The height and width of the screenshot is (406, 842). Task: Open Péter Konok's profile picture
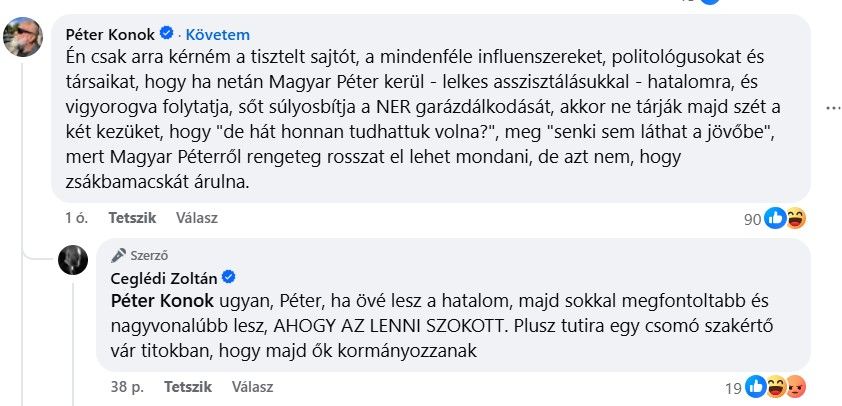pos(23,38)
